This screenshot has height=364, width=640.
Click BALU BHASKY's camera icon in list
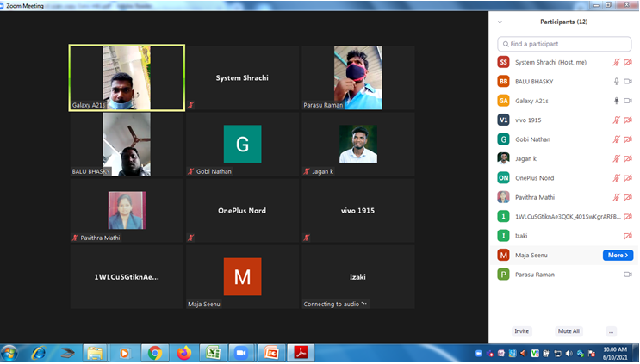[628, 81]
